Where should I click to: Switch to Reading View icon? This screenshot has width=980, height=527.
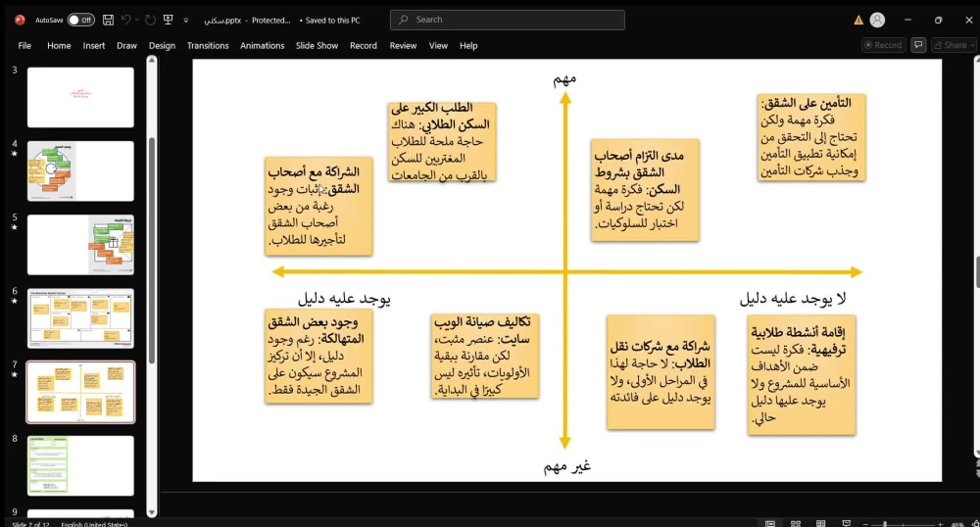click(x=820, y=524)
